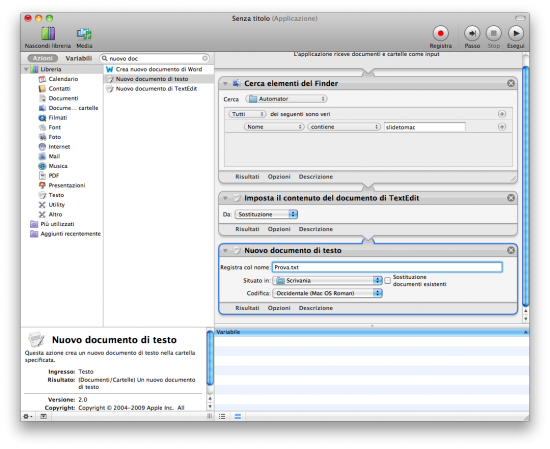Select the Contatti library category
The height and width of the screenshot is (449, 550).
tap(59, 89)
